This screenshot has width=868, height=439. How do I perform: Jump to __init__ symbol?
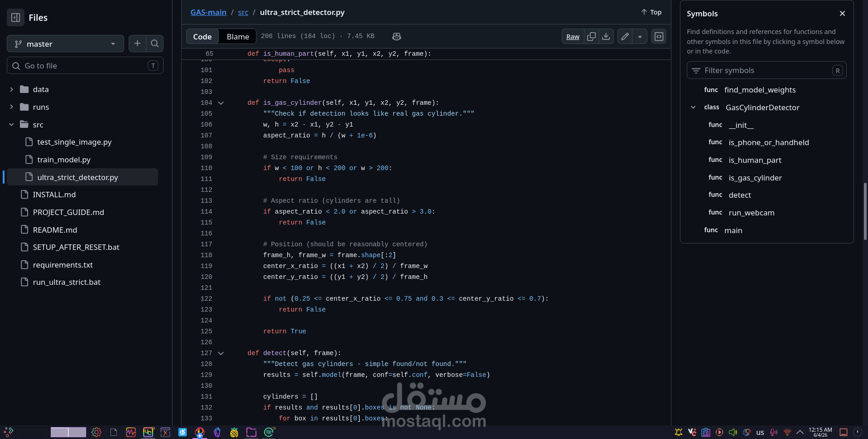pos(741,125)
